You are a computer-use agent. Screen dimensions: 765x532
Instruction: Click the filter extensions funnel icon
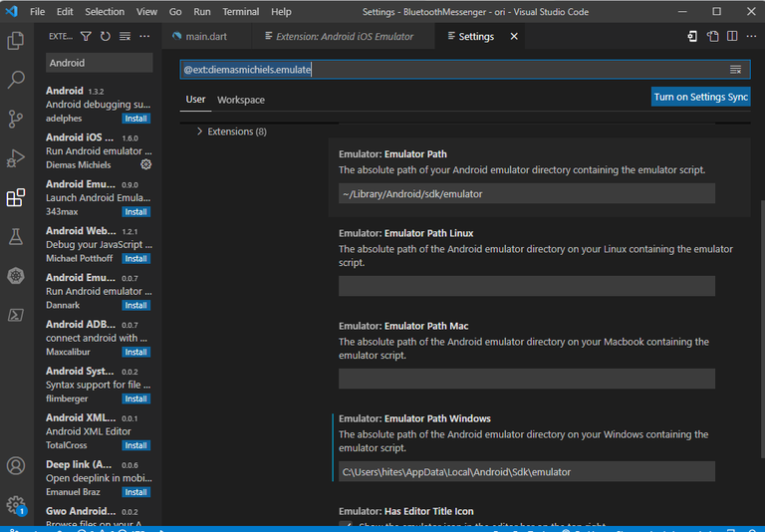pos(86,37)
